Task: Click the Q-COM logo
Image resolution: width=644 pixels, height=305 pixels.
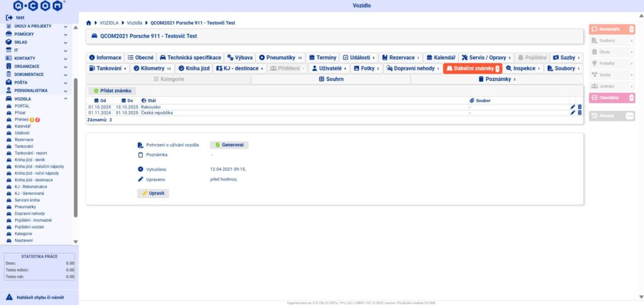Action: pyautogui.click(x=38, y=6)
